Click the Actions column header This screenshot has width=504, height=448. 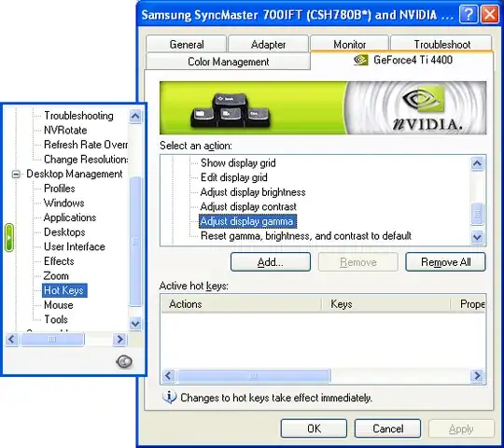[x=242, y=303]
